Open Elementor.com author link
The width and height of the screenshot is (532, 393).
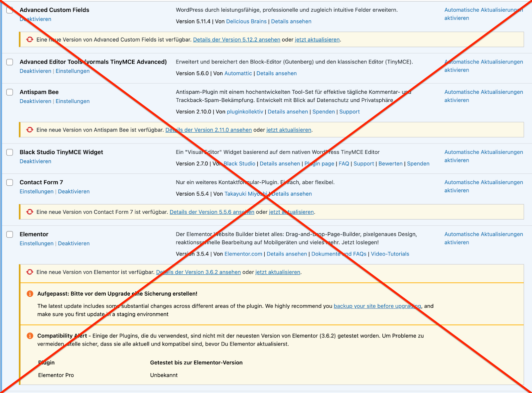tap(243, 254)
